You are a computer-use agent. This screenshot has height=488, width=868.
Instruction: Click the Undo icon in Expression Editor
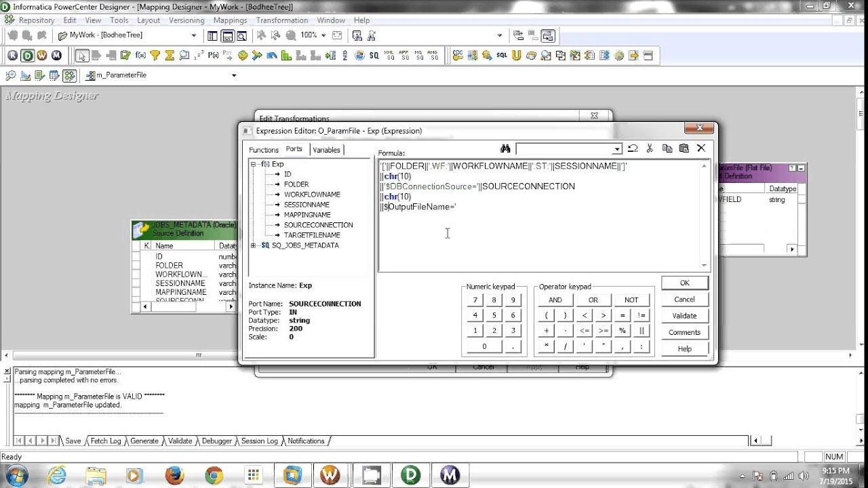[633, 148]
